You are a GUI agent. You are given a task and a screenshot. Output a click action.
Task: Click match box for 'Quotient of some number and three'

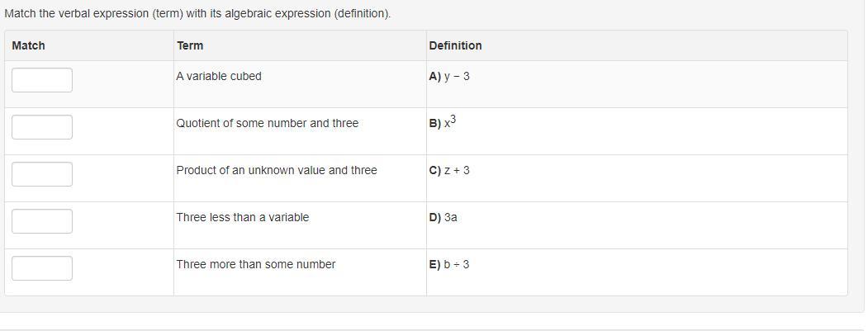pyautogui.click(x=42, y=127)
